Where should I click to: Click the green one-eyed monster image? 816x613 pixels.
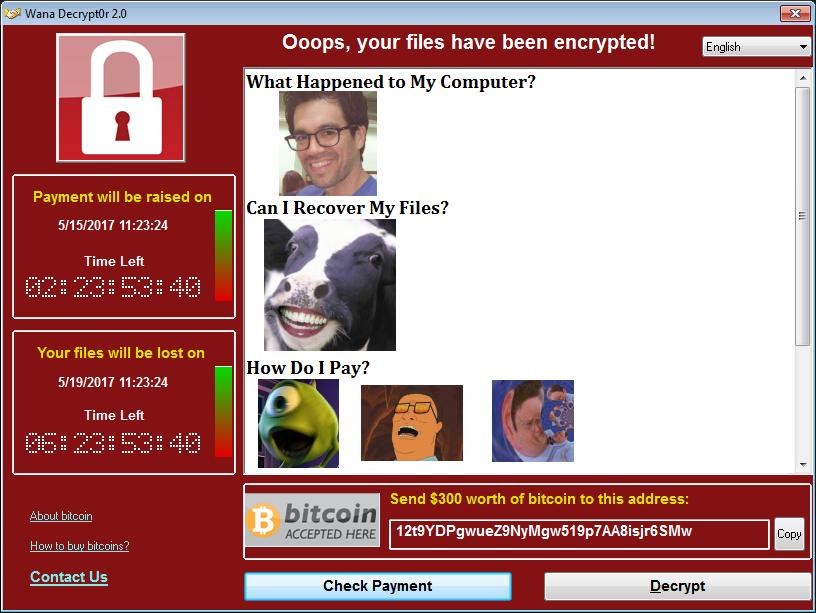click(x=298, y=423)
